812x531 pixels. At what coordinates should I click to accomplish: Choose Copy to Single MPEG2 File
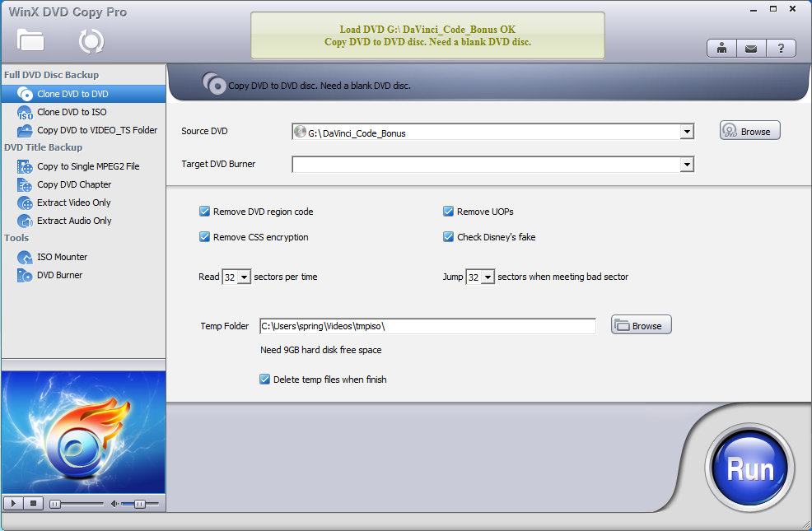click(x=83, y=166)
